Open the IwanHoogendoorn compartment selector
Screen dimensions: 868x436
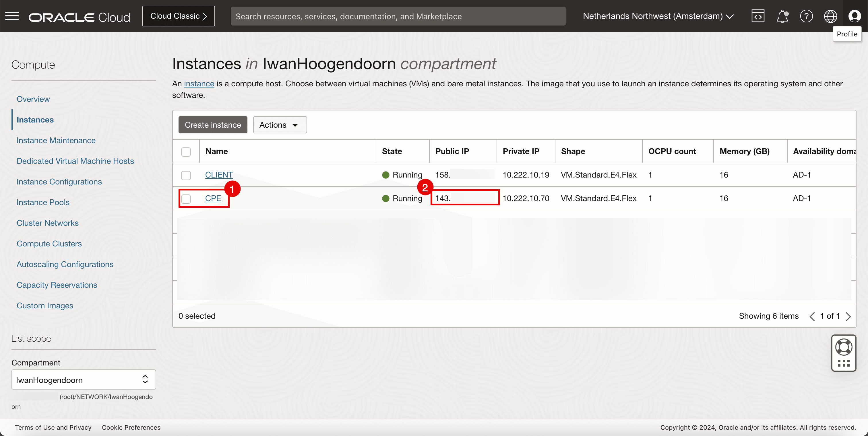click(83, 380)
